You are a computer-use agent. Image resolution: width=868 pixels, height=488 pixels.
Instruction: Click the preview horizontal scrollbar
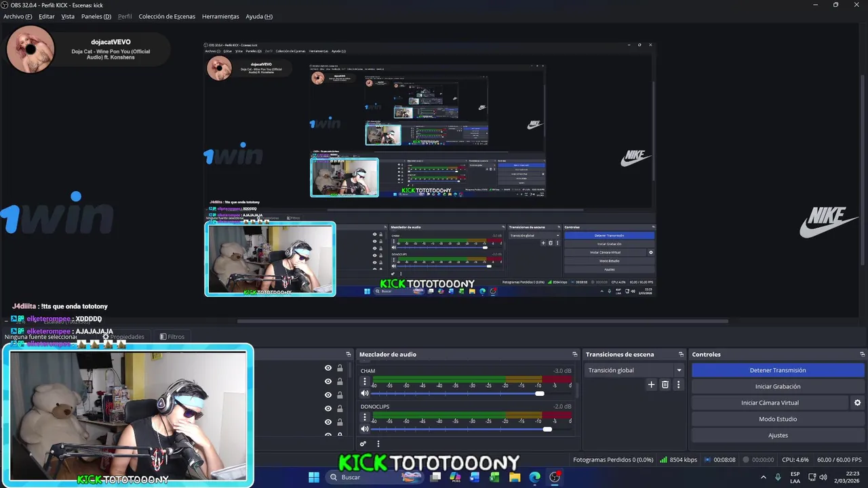pyautogui.click(x=482, y=321)
